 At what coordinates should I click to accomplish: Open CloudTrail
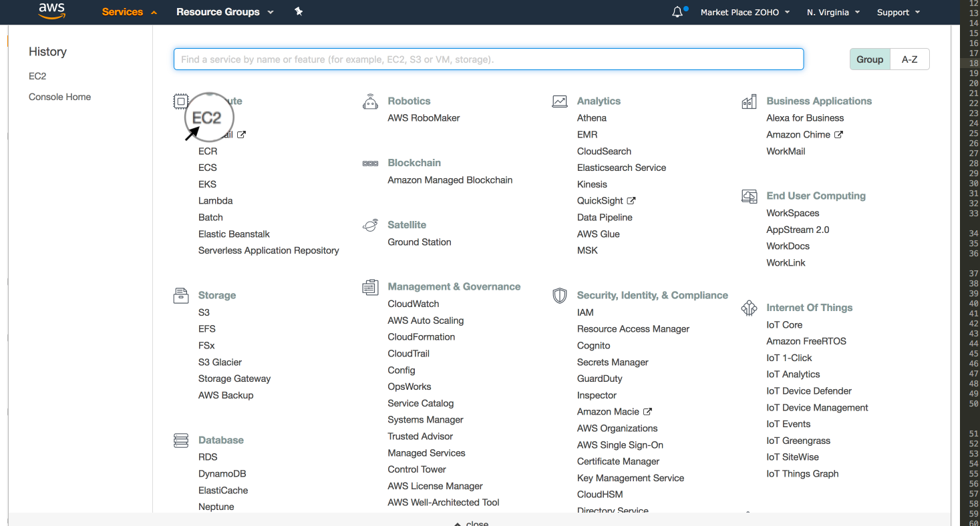(409, 354)
